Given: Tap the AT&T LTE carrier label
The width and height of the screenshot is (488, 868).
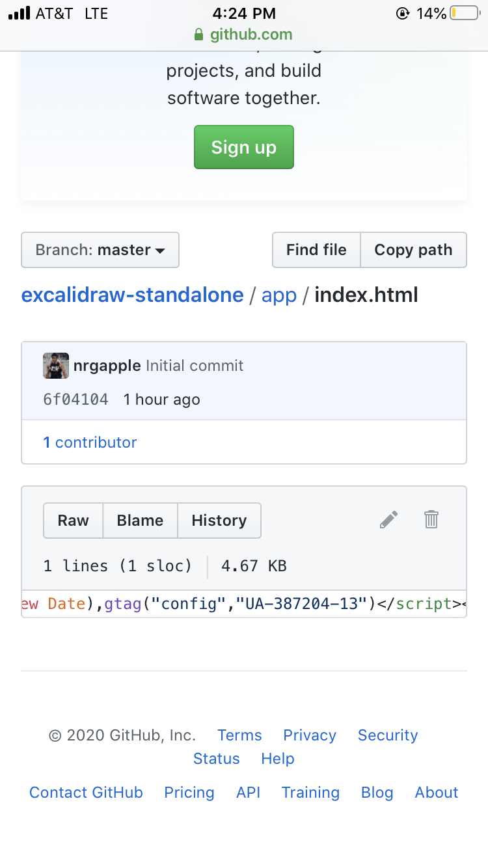Looking at the screenshot, I should pos(72,13).
